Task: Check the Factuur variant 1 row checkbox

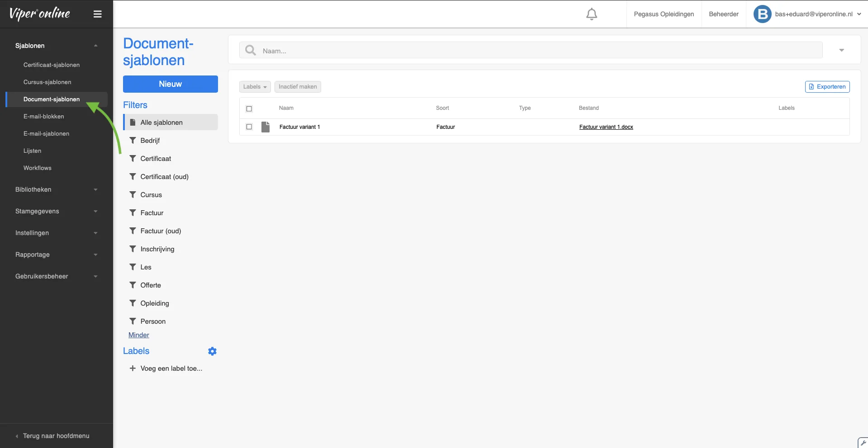Action: (249, 127)
